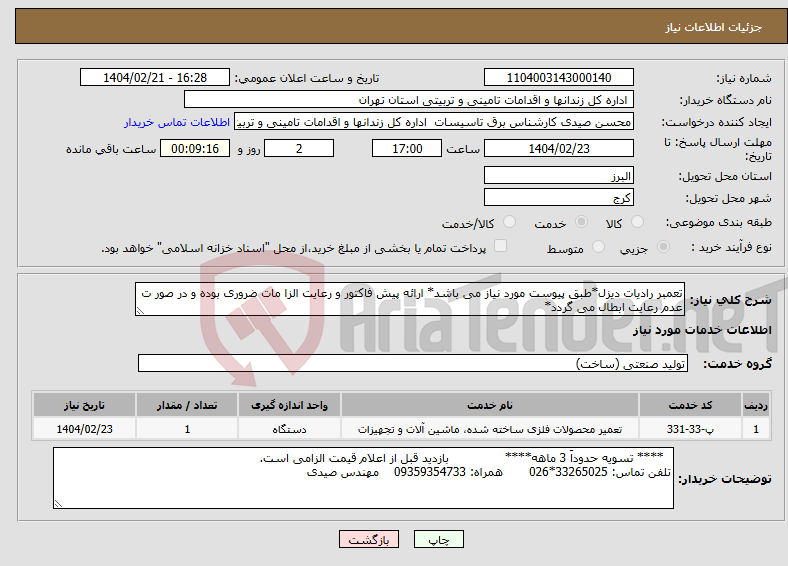Image resolution: width=788 pixels, height=566 pixels.
Task: Click unit cell دستگاه
Action: click(x=289, y=429)
